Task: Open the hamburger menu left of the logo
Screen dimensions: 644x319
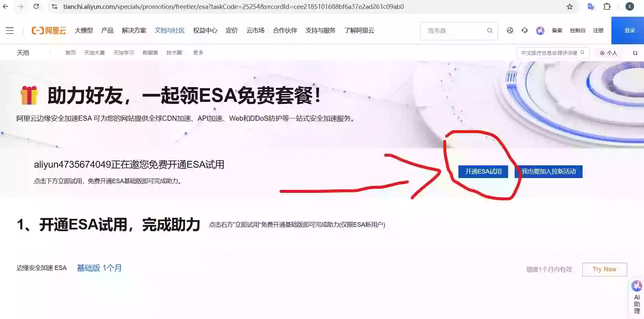Action: [9, 30]
